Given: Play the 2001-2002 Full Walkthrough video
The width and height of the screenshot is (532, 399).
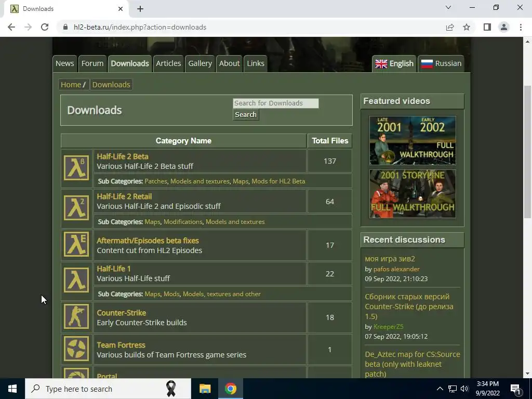Looking at the screenshot, I should (413, 140).
